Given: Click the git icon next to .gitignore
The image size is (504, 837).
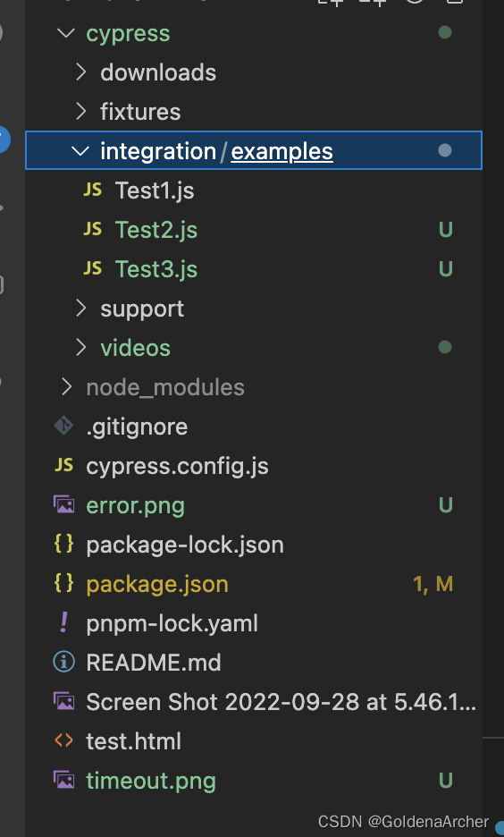Looking at the screenshot, I should point(63,426).
